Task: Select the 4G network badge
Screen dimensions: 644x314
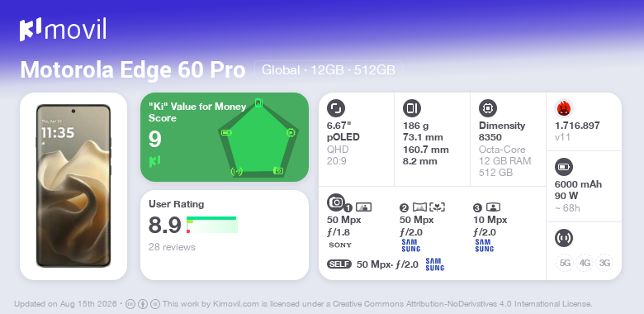Action: 585,263
